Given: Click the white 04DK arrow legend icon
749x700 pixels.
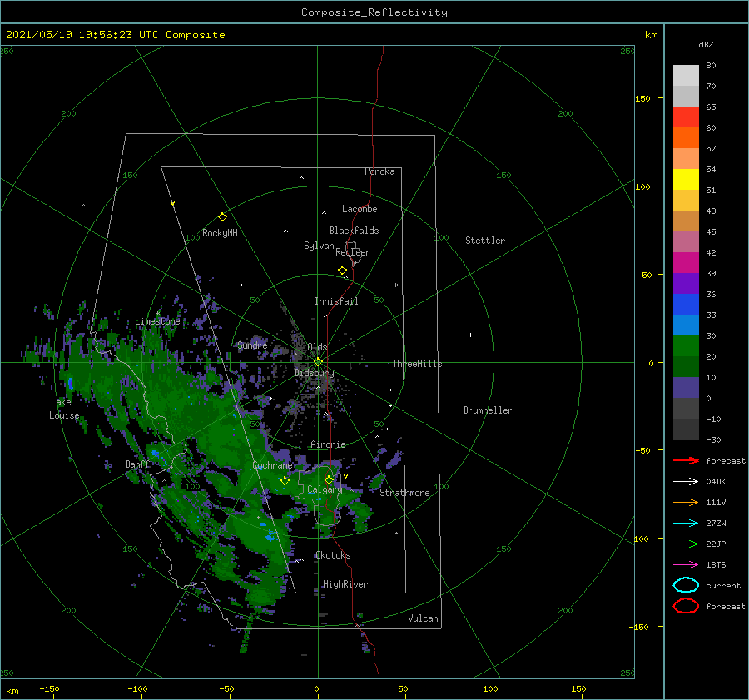Looking at the screenshot, I should 686,482.
